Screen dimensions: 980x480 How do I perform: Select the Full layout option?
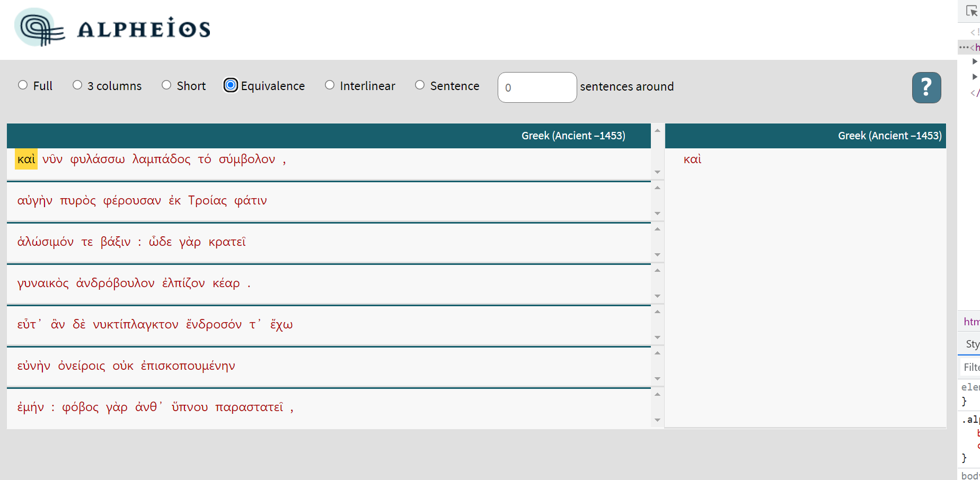[x=22, y=85]
